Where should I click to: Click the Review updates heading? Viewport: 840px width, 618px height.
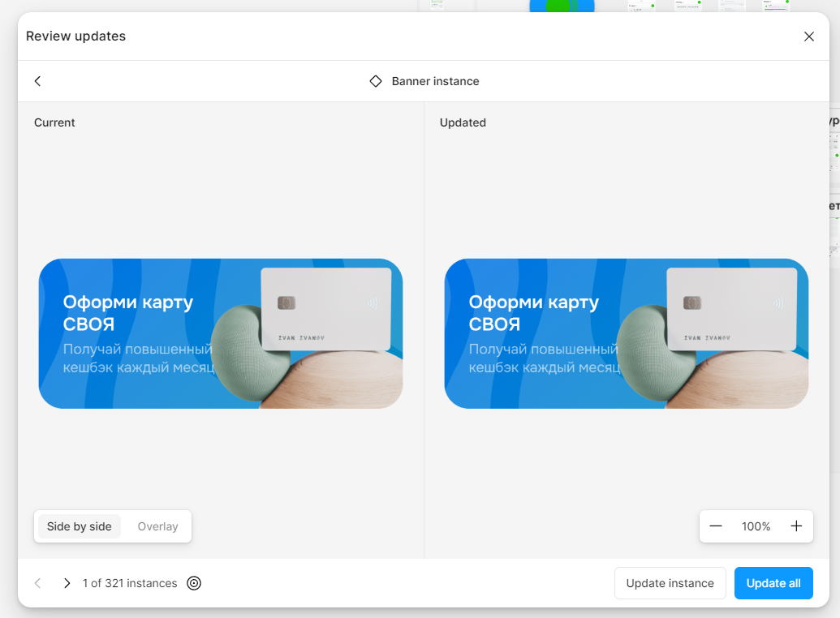coord(76,36)
